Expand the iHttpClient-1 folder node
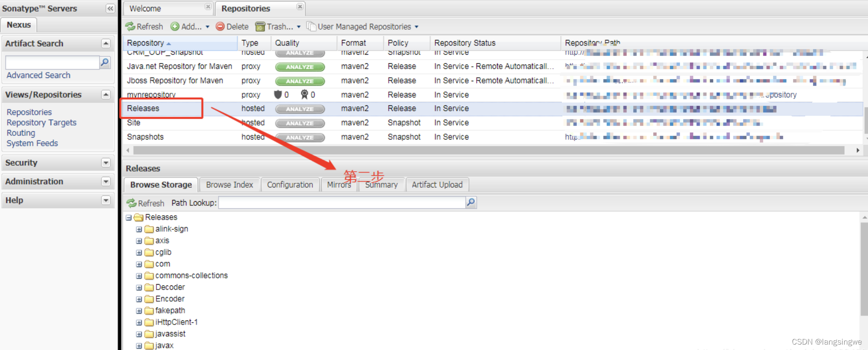The height and width of the screenshot is (350, 868). click(139, 322)
